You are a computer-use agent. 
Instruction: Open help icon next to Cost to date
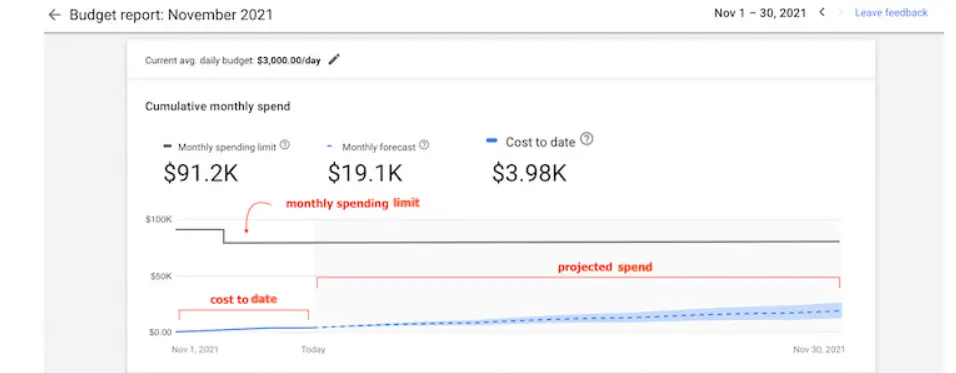click(587, 140)
